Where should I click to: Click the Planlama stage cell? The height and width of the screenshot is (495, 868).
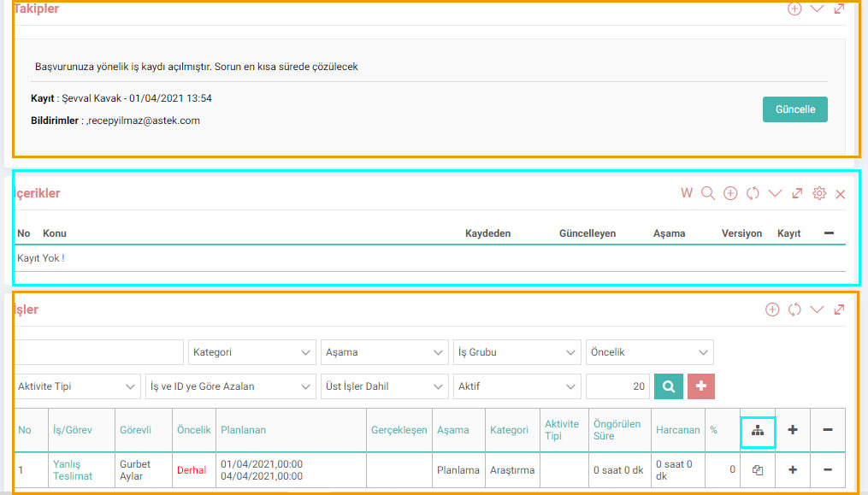(x=458, y=470)
